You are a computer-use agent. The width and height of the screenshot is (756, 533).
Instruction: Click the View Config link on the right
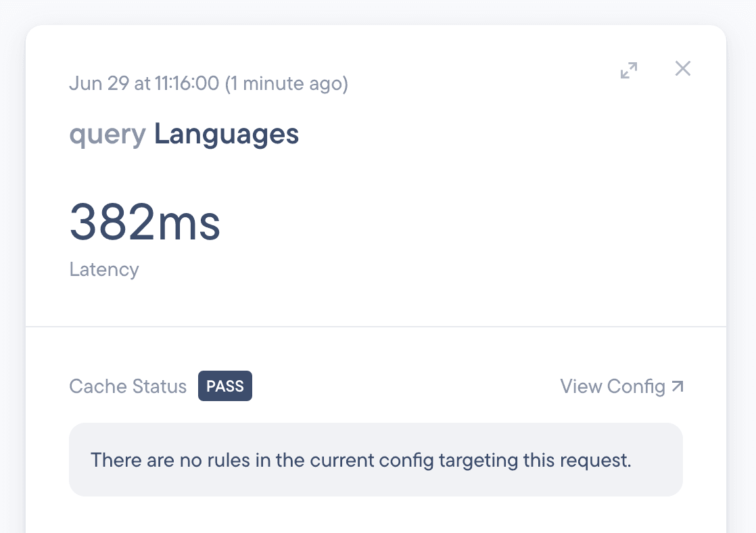pos(612,386)
